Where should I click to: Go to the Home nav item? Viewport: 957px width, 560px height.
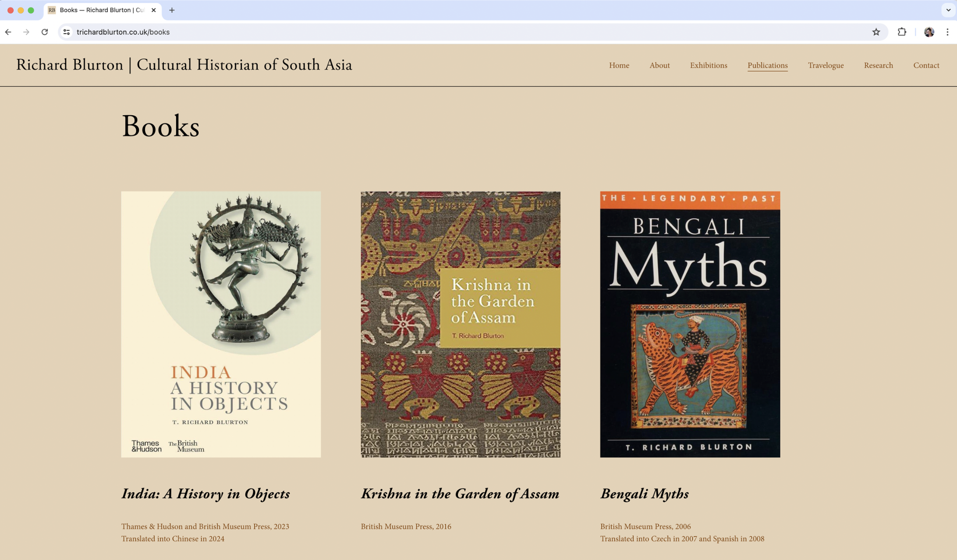pos(619,65)
